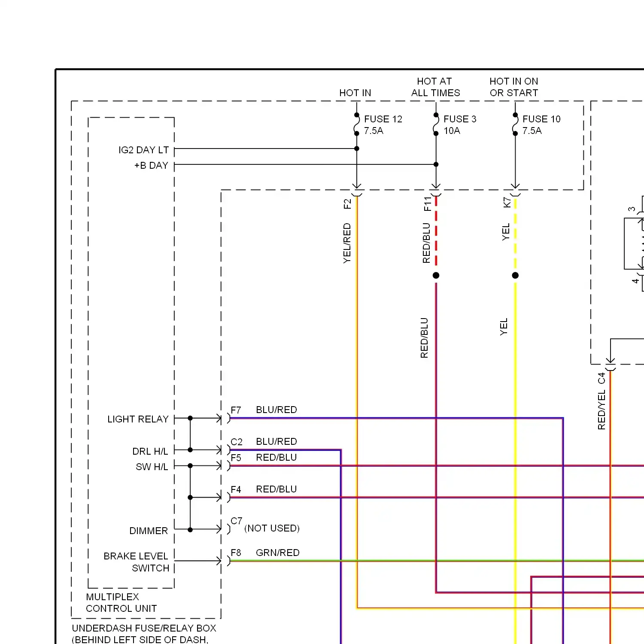Click the HOT IN ON OR START label
This screenshot has width=644, height=644.
click(x=514, y=87)
